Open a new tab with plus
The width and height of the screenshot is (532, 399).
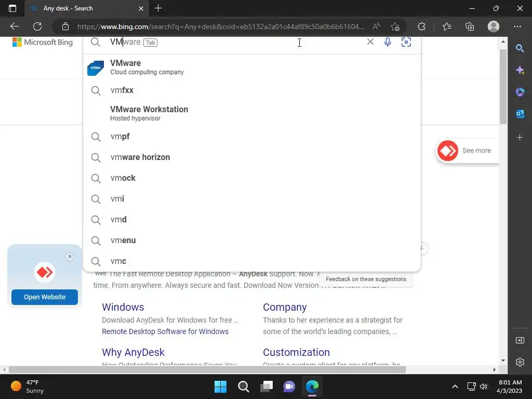[158, 8]
